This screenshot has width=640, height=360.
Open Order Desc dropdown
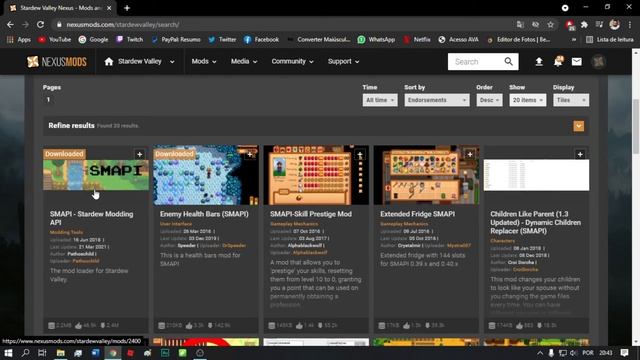(489, 100)
